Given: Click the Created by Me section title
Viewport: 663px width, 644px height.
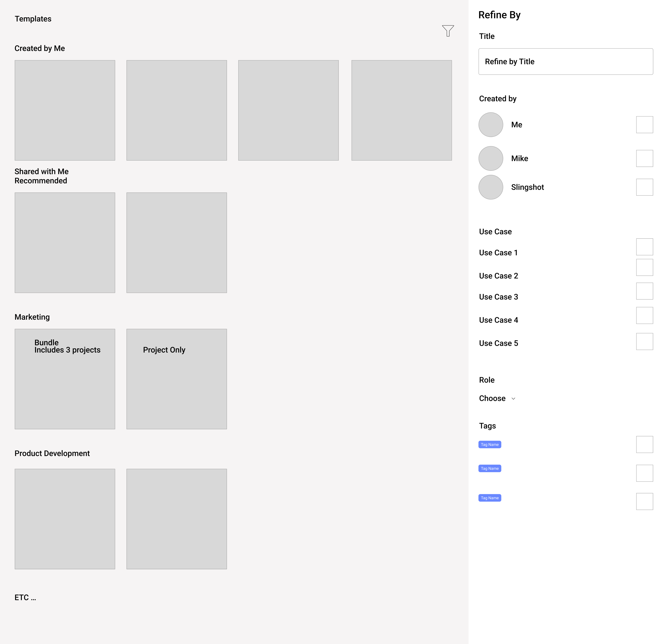Looking at the screenshot, I should pyautogui.click(x=40, y=48).
